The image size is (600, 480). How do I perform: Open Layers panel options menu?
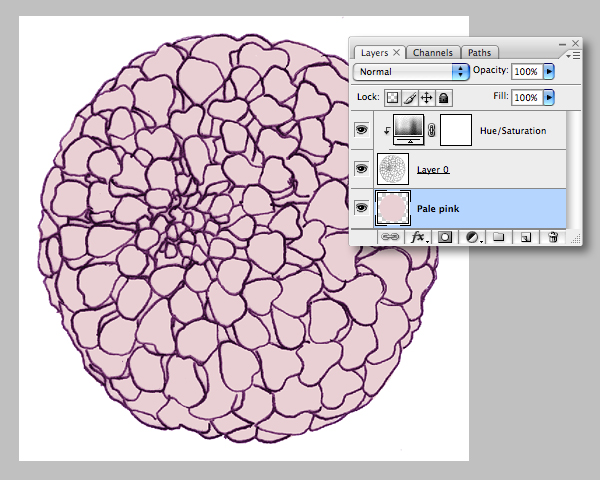[x=574, y=56]
